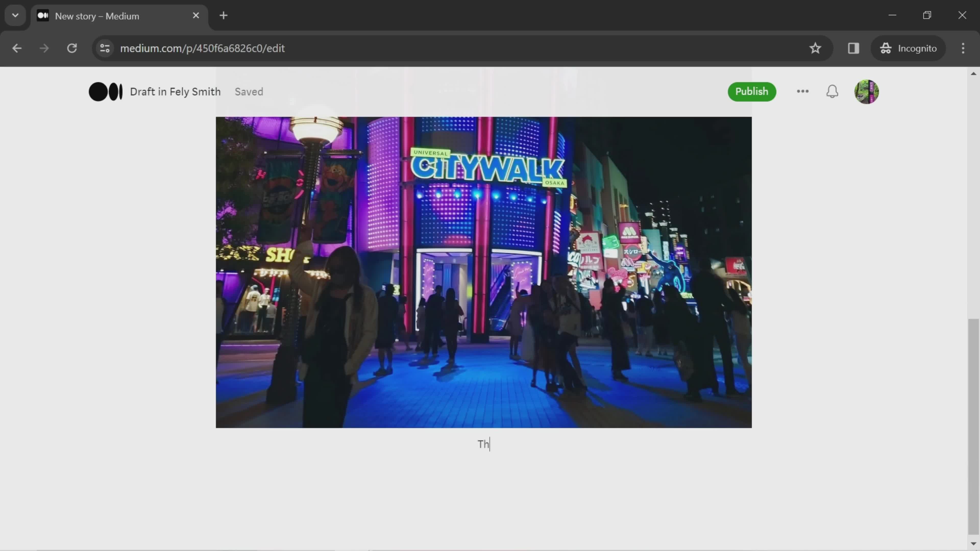Select the New story – Medium tab

tap(119, 16)
